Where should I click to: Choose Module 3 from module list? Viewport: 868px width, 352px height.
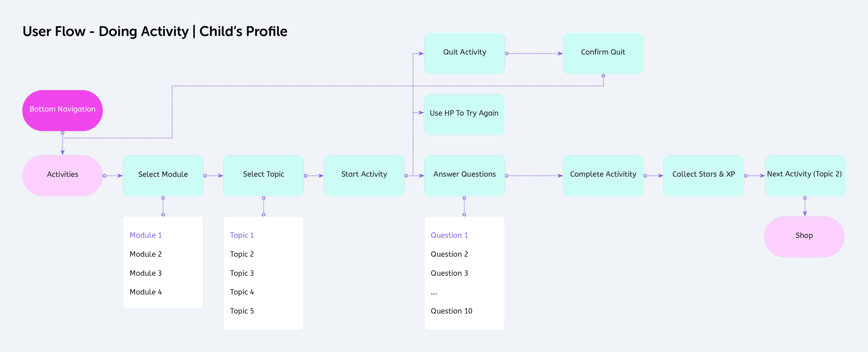[x=146, y=273]
